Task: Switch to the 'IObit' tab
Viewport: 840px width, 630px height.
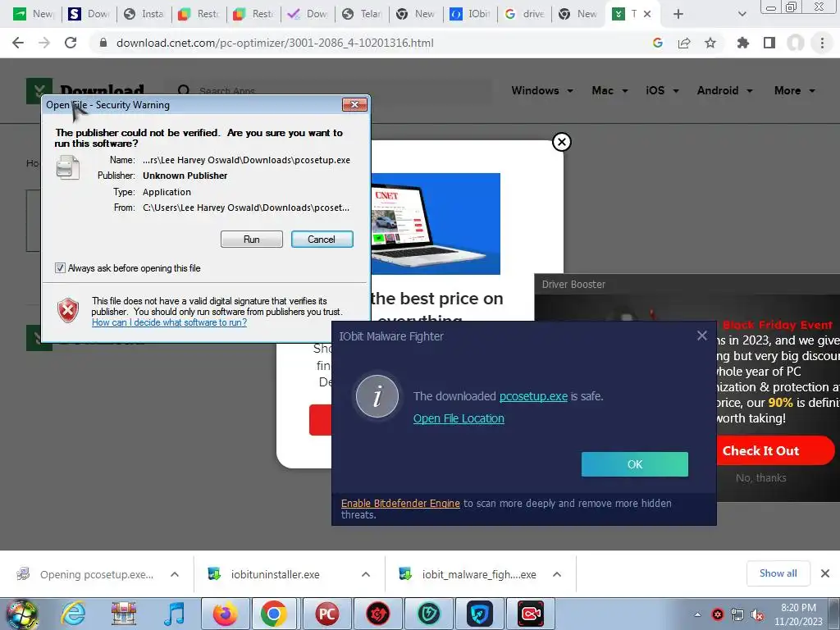Action: [472, 14]
